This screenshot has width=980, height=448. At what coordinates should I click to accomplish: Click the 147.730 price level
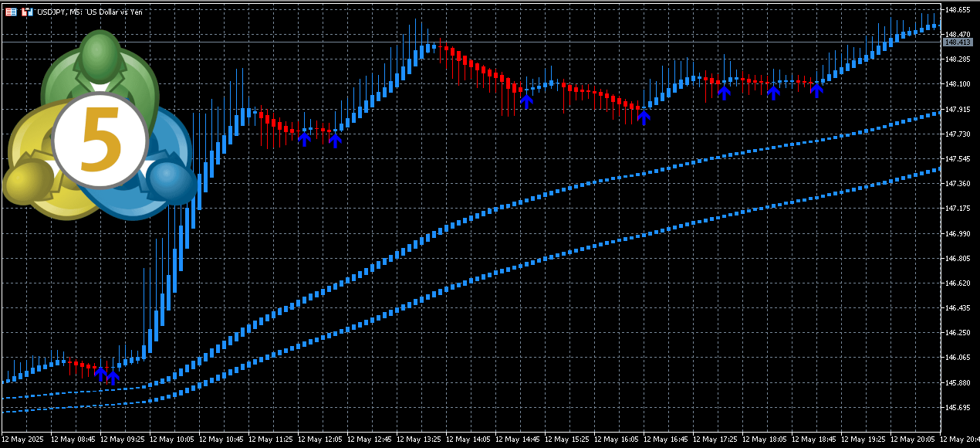[958, 134]
